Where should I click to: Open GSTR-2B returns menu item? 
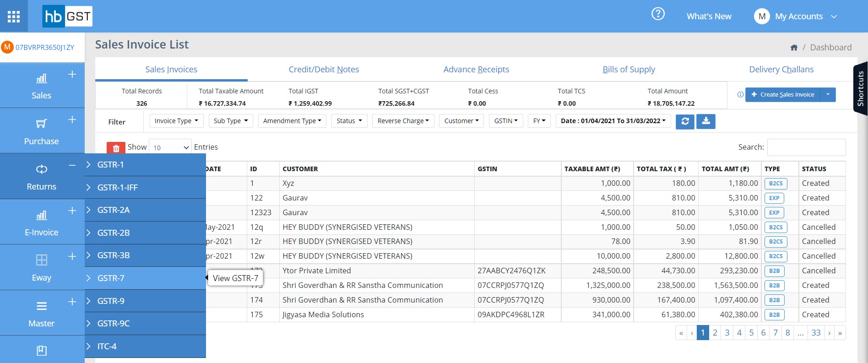click(146, 233)
